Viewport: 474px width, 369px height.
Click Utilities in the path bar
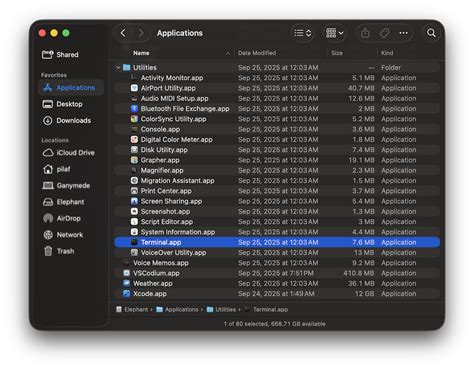222,310
